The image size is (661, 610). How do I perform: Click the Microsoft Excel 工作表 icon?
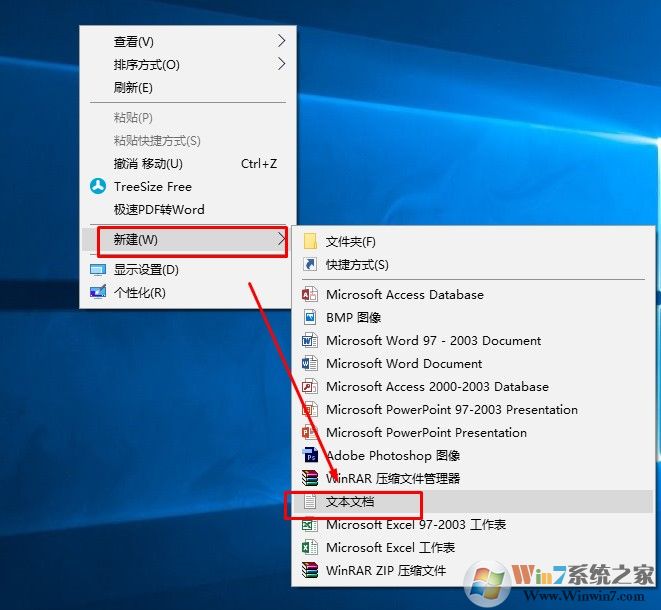pyautogui.click(x=310, y=547)
